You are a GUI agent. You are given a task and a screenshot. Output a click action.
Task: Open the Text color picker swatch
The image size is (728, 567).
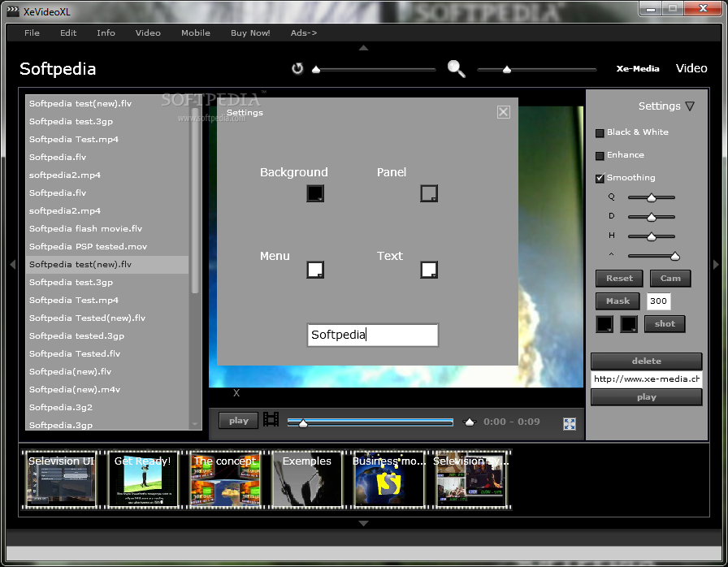pos(429,270)
